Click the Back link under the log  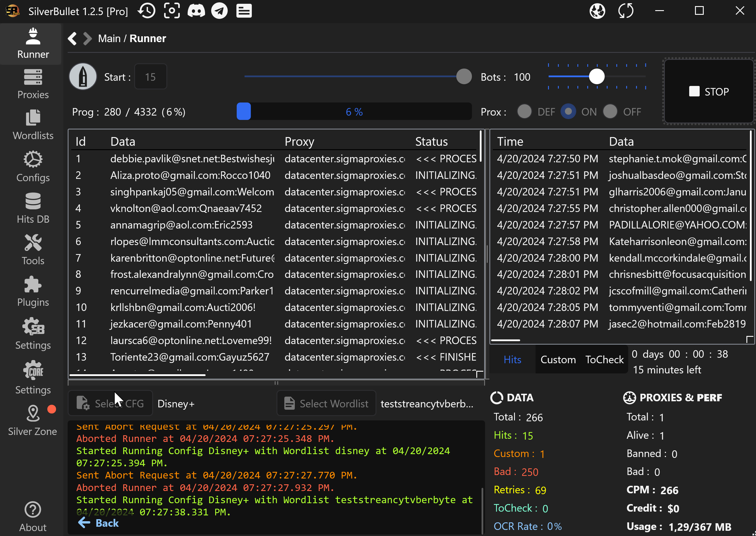99,523
